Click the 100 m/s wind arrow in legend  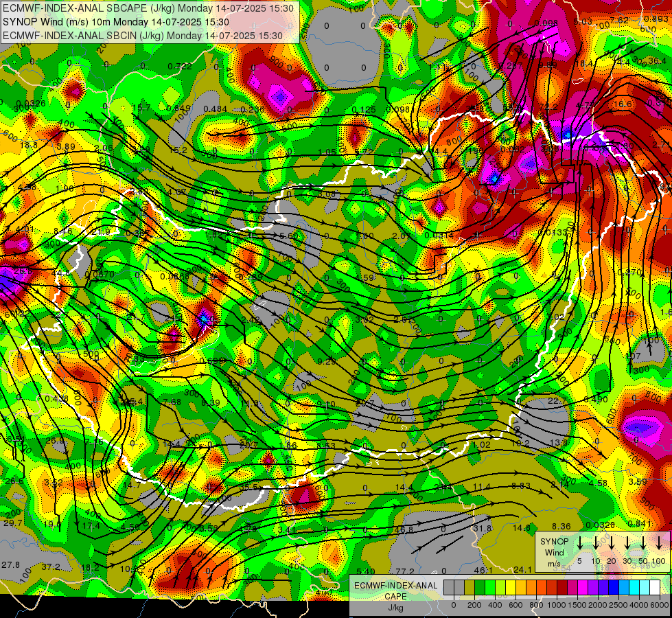tap(659, 542)
